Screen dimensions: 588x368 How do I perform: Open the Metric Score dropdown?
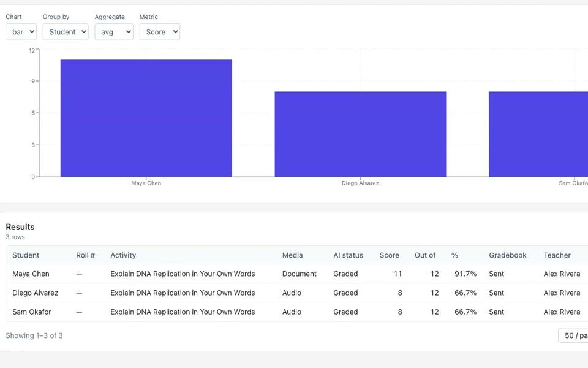(160, 32)
